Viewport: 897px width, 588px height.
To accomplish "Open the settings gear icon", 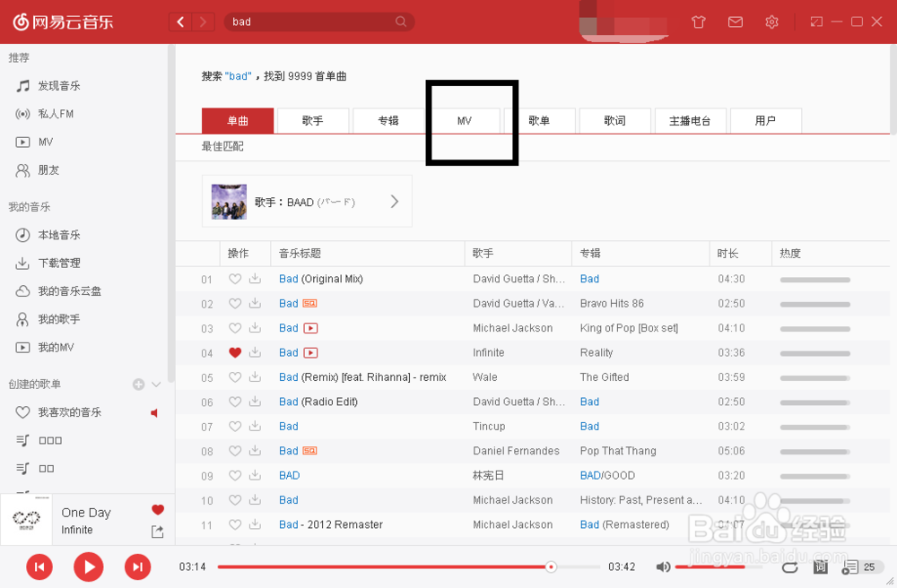I will tap(771, 22).
